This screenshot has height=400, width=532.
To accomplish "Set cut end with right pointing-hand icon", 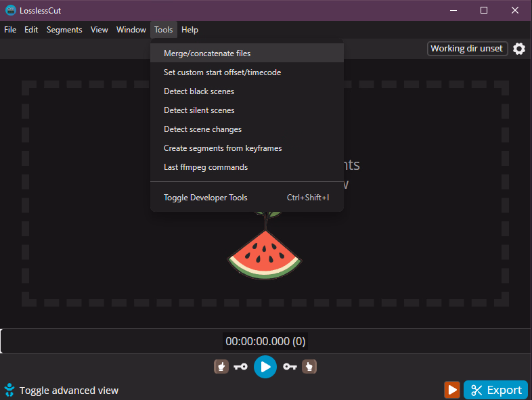I will click(x=310, y=367).
